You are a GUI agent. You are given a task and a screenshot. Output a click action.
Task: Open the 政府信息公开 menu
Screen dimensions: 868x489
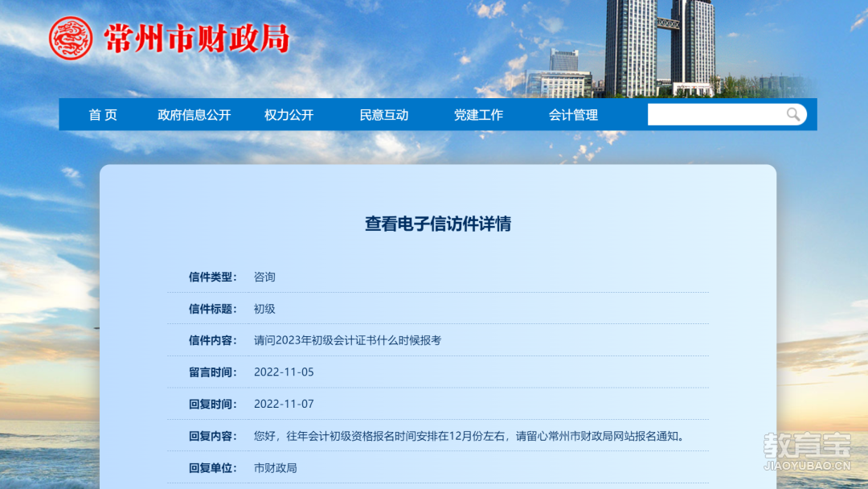(x=194, y=115)
